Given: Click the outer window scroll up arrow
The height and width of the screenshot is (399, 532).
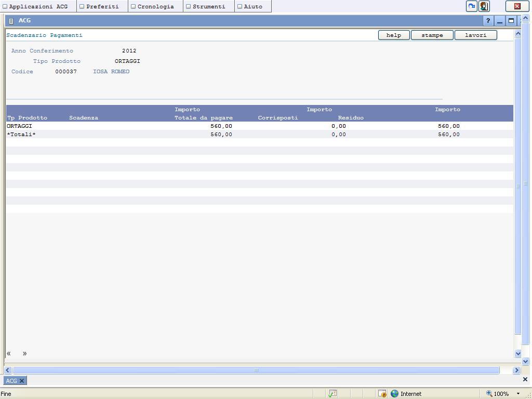Looking at the screenshot, I should (526, 18).
